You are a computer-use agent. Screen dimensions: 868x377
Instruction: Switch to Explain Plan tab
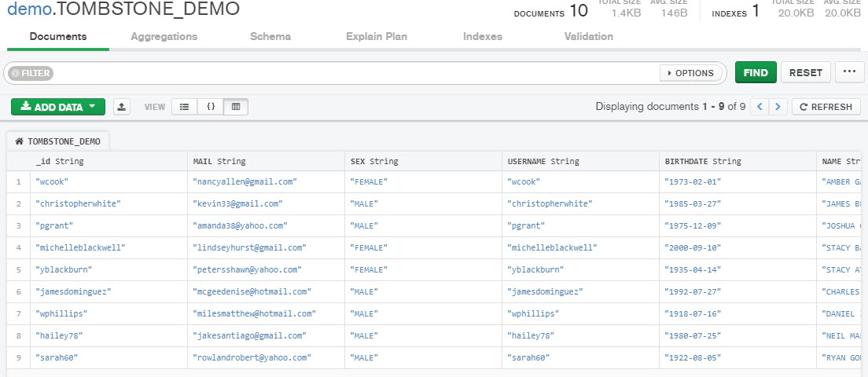tap(377, 36)
